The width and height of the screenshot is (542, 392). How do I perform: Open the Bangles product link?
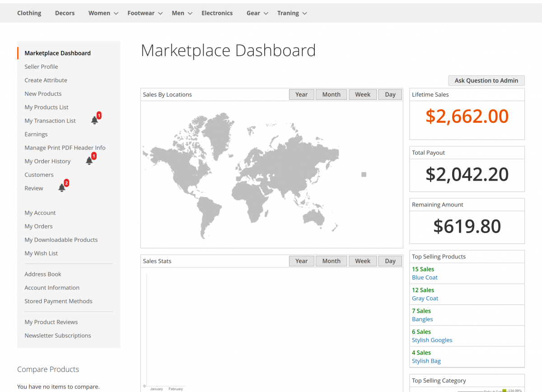(422, 319)
